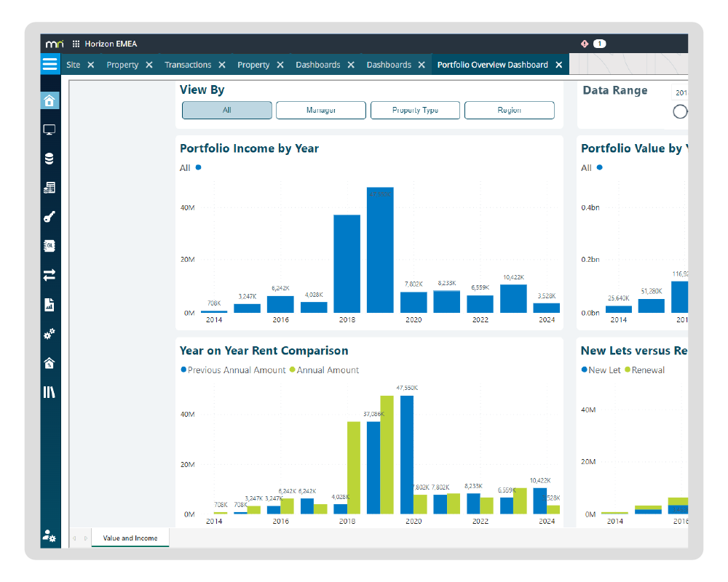The width and height of the screenshot is (728, 582).
Task: Open the Horizon EMEA app launcher grid
Action: [76, 44]
